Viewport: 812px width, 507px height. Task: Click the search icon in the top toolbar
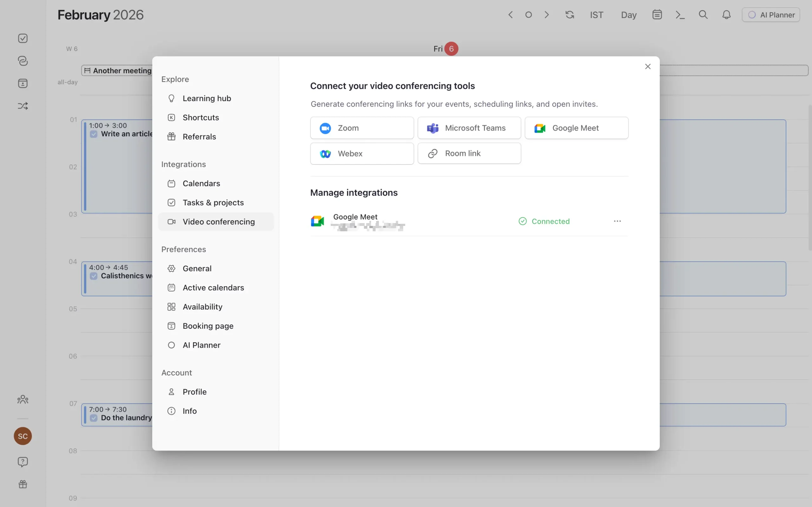703,15
